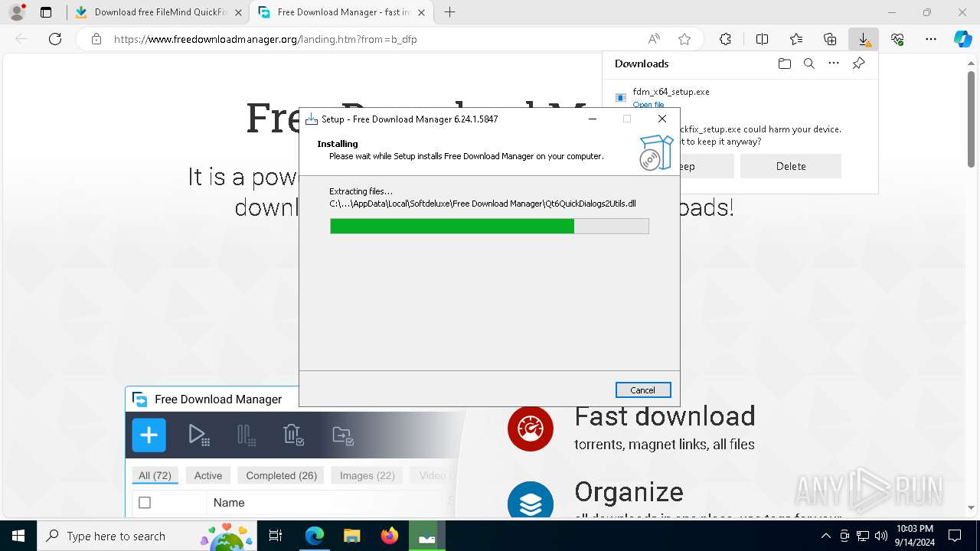
Task: Delete the flagged quickfix_setup.exe download
Action: (790, 166)
